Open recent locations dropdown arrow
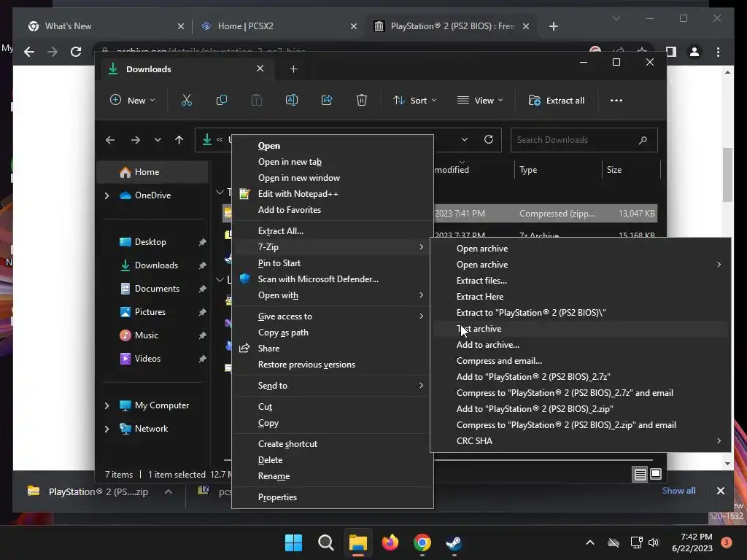 click(x=158, y=140)
